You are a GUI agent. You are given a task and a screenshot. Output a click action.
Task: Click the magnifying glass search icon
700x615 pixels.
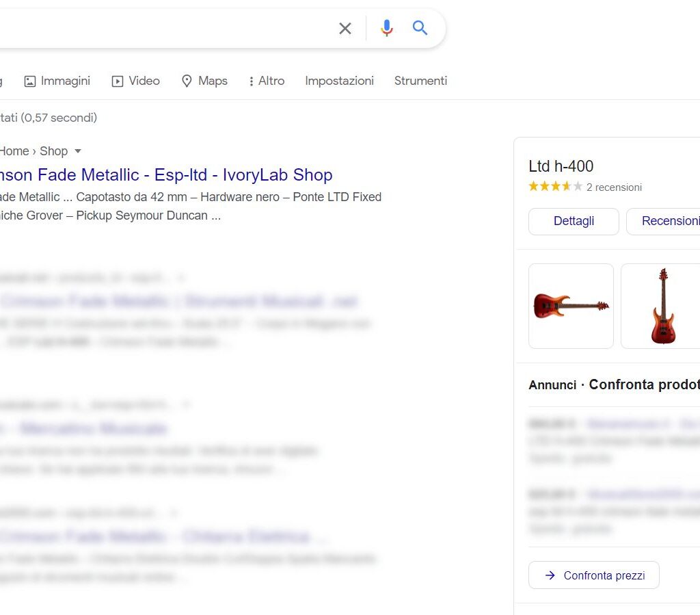pos(420,28)
